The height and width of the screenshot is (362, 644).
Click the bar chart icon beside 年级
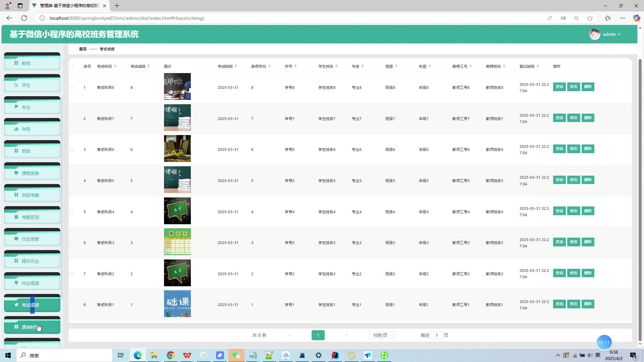point(16,129)
